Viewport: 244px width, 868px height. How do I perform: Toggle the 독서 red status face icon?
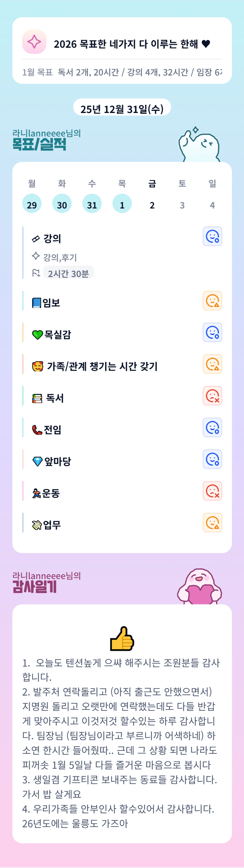click(x=212, y=396)
